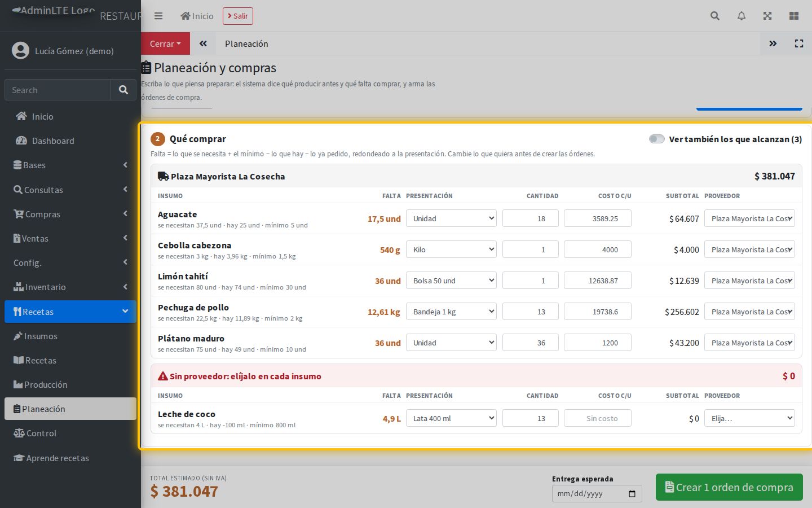This screenshot has height=508, width=812.
Task: Click the expand arrows fullscreen icon in navbar
Action: pos(767,16)
